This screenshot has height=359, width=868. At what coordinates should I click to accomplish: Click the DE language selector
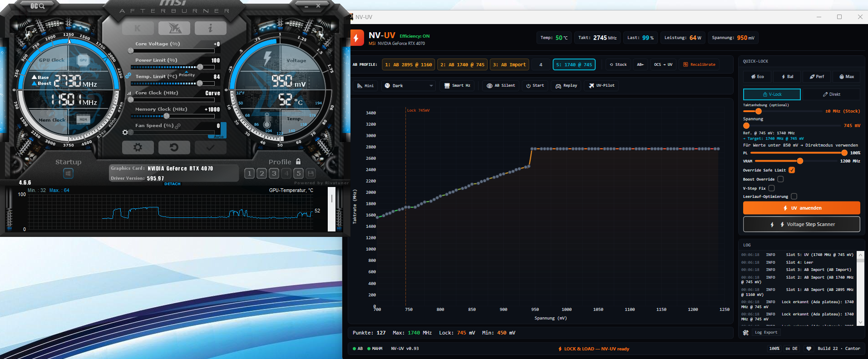791,349
